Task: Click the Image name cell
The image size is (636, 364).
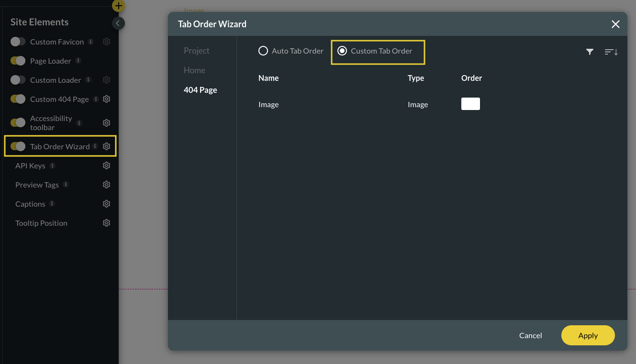Action: pyautogui.click(x=268, y=104)
